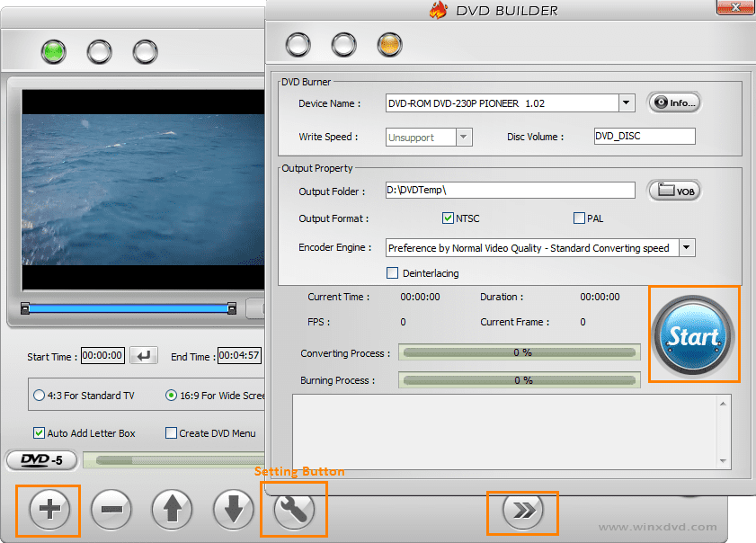Click the orange step indicator in DVD Builder
756x543 pixels.
(389, 45)
